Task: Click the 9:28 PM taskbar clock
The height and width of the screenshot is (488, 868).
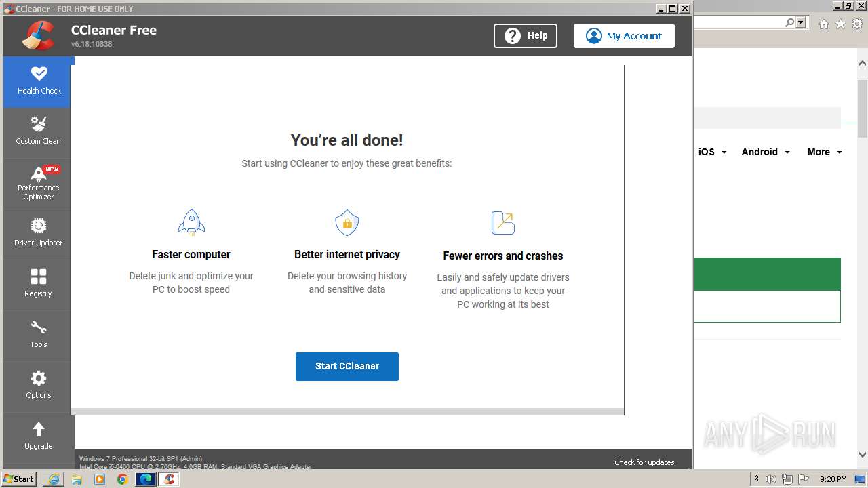Action: click(x=833, y=479)
